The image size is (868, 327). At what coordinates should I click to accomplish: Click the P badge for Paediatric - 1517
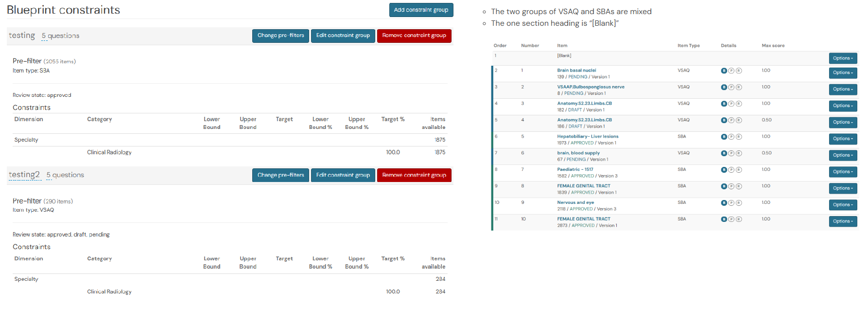point(731,170)
